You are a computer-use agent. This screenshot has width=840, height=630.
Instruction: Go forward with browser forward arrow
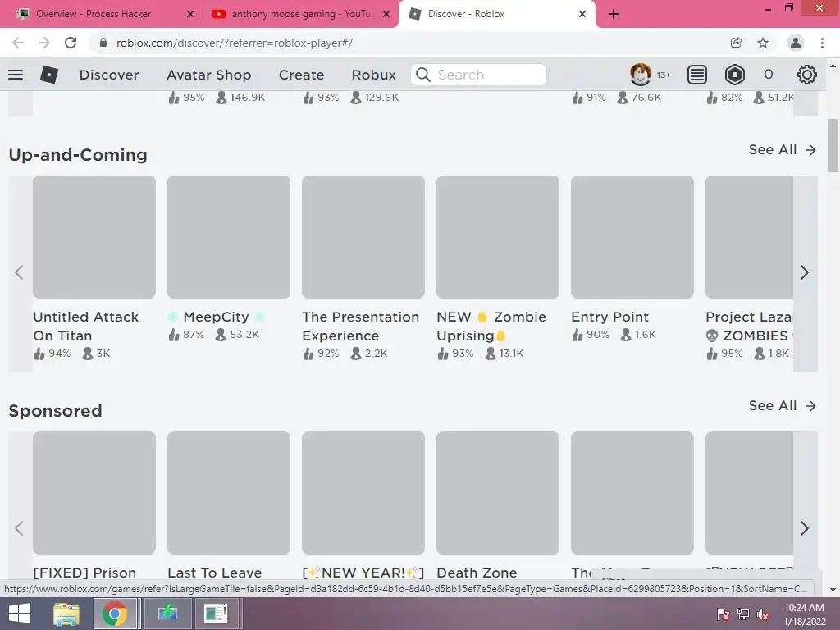pyautogui.click(x=44, y=43)
